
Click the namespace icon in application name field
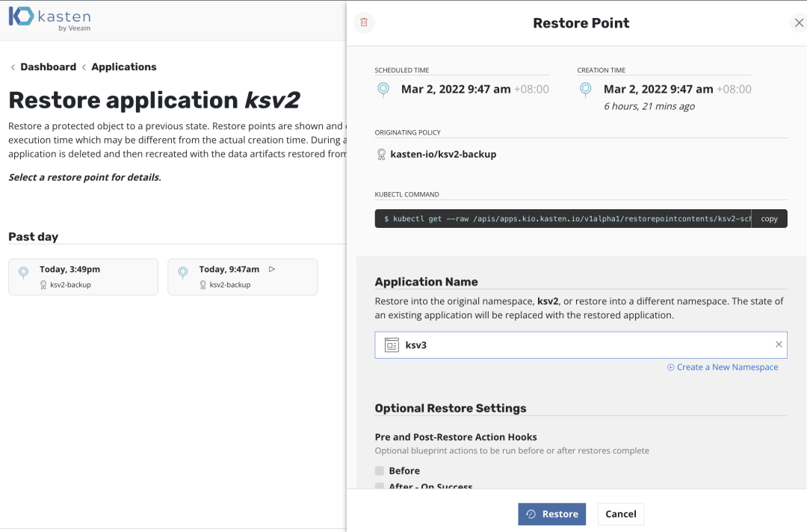coord(392,344)
